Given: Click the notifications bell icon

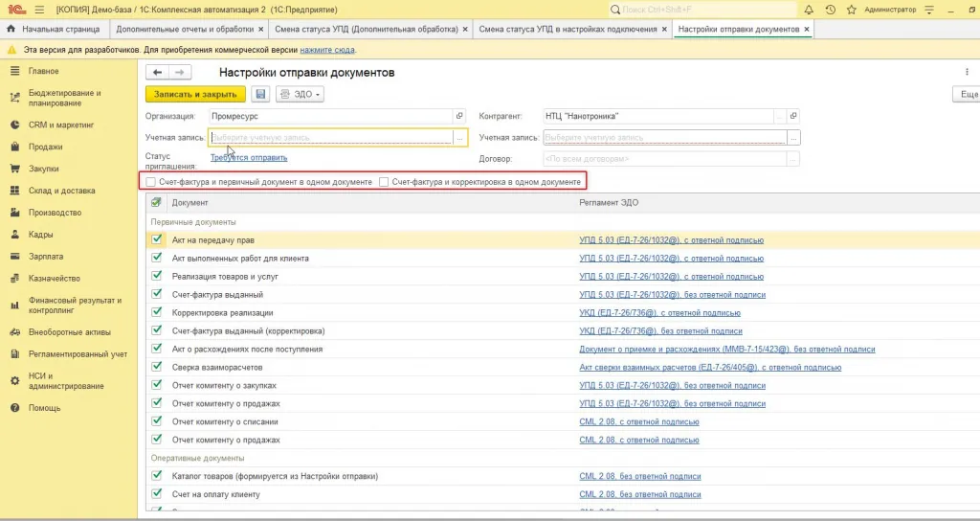Looking at the screenshot, I should tap(808, 10).
